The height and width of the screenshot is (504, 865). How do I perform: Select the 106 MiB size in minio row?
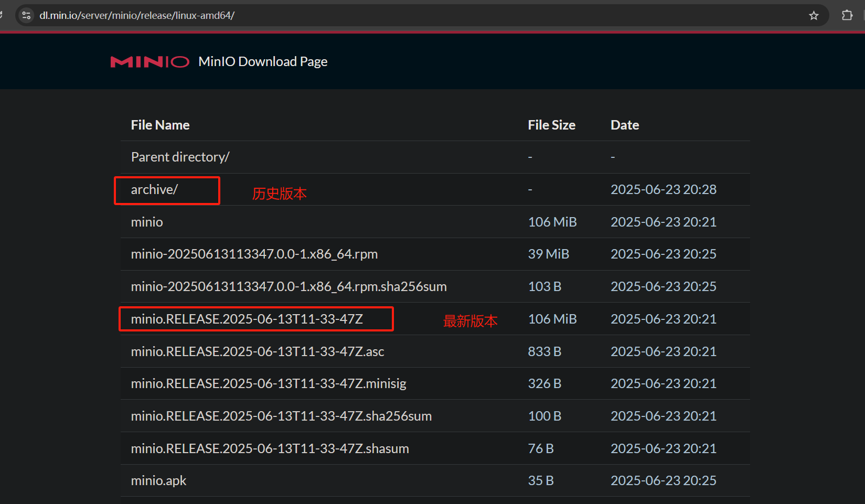click(552, 222)
